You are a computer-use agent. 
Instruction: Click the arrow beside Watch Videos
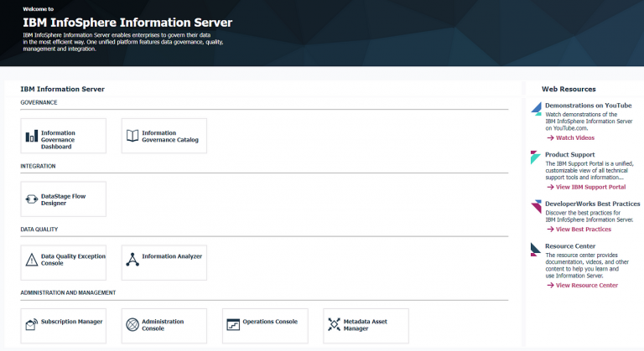(x=550, y=138)
